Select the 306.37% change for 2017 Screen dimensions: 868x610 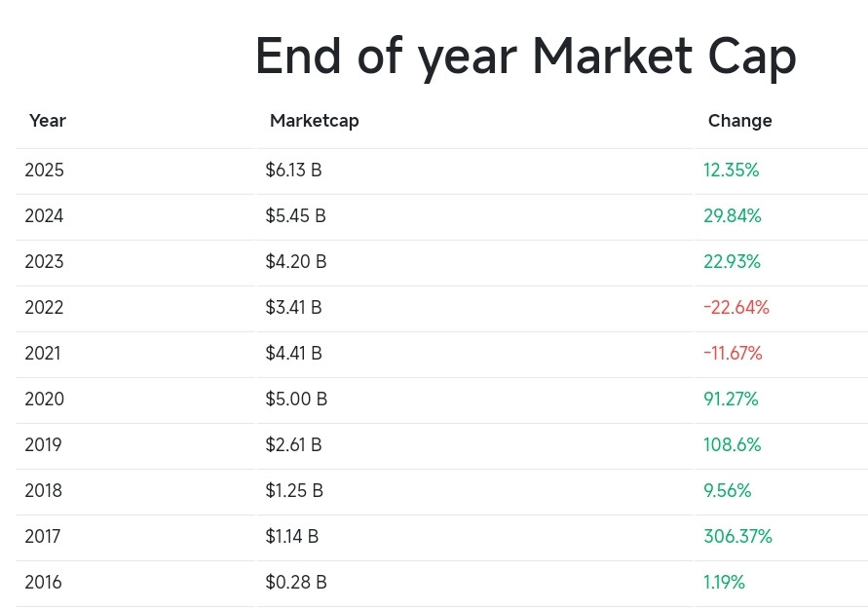coord(737,537)
